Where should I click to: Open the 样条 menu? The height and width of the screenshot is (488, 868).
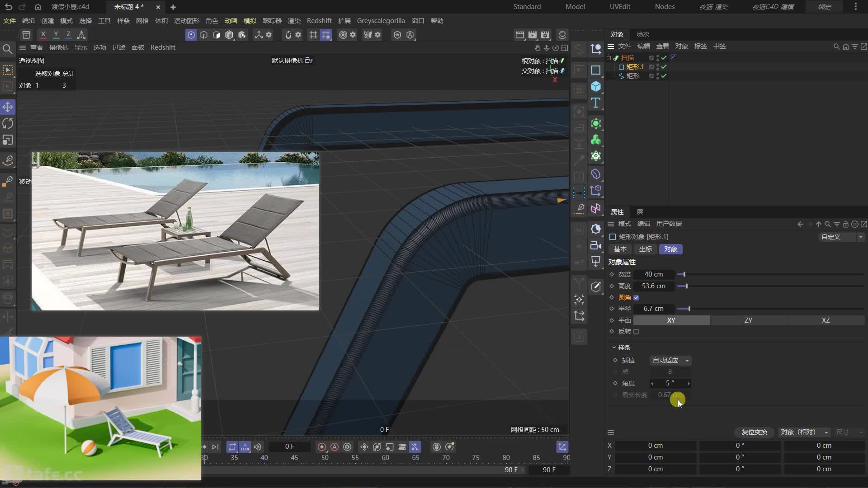[123, 21]
